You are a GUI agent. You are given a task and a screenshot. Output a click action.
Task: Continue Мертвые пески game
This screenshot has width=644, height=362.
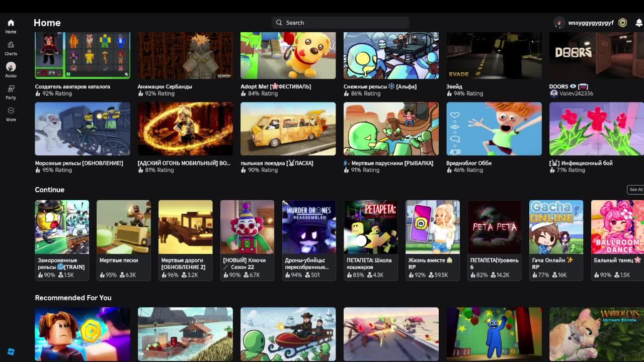124,240
